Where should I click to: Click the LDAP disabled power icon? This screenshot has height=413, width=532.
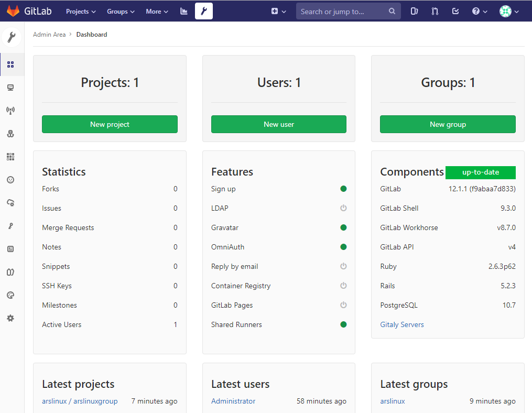[x=343, y=208]
